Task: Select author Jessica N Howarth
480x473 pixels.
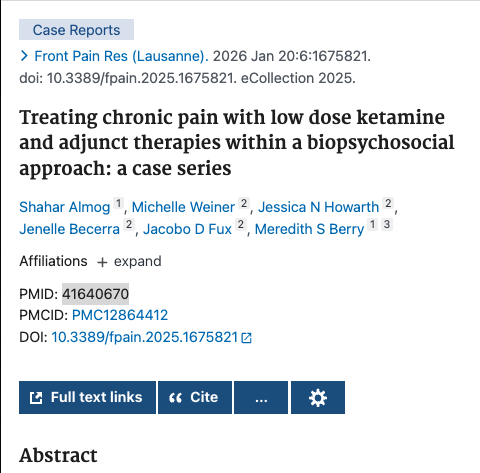Action: 318,207
